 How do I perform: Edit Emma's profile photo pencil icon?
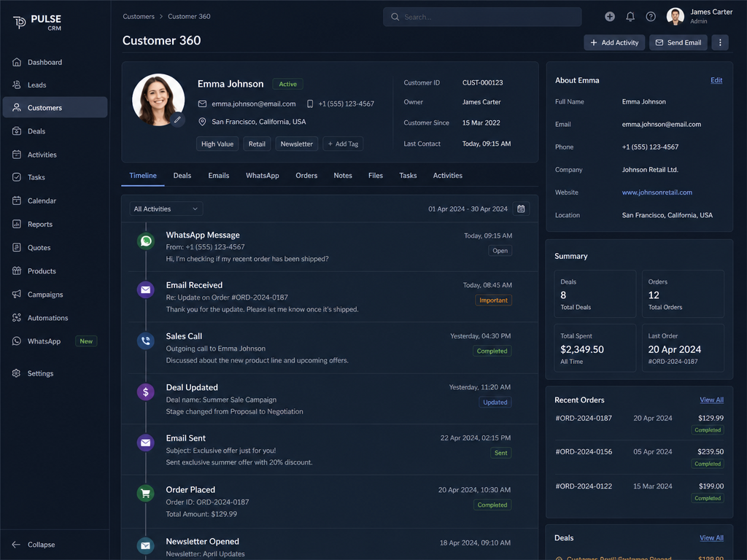177,120
